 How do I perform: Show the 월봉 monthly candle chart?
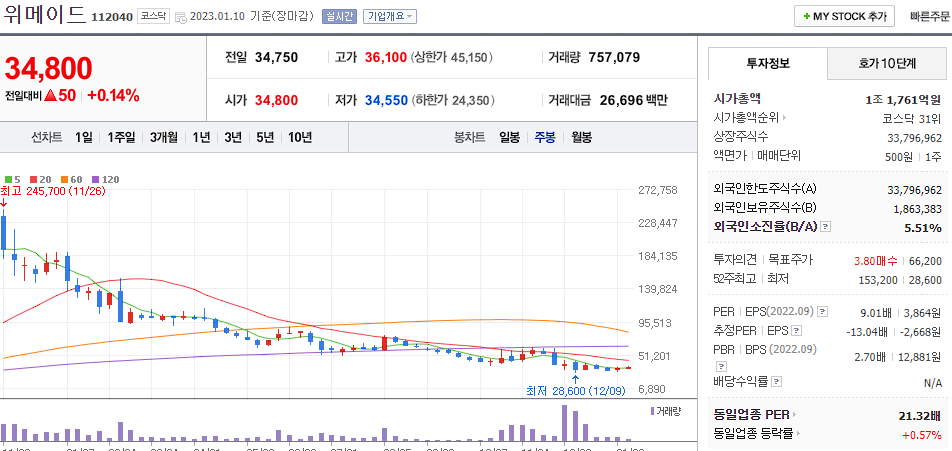click(580, 137)
